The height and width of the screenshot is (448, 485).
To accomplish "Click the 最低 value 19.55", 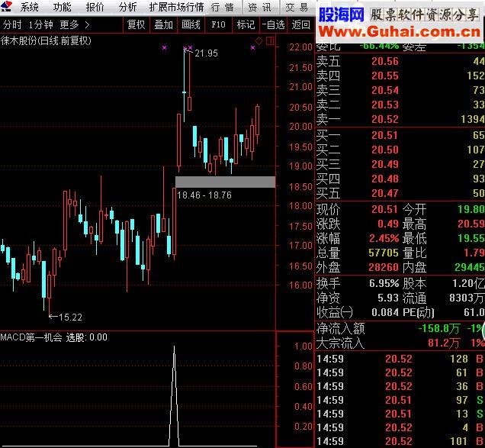I will [x=471, y=238].
